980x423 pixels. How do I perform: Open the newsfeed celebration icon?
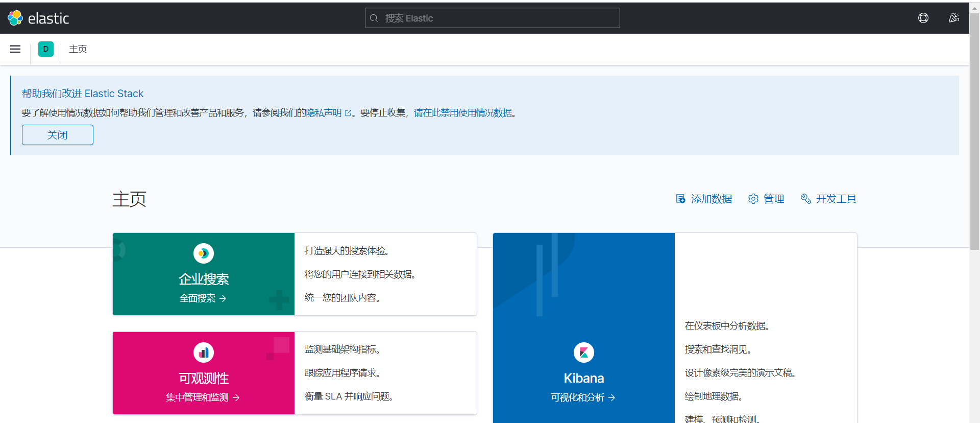pos(953,18)
